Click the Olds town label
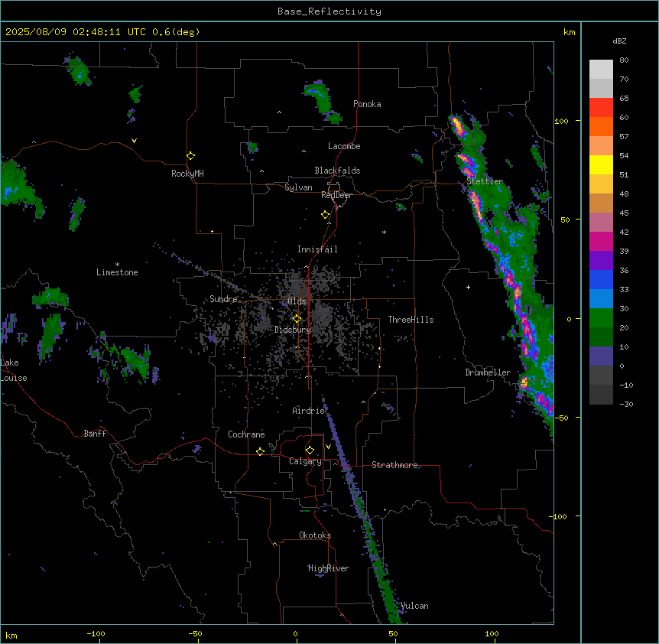 click(297, 301)
